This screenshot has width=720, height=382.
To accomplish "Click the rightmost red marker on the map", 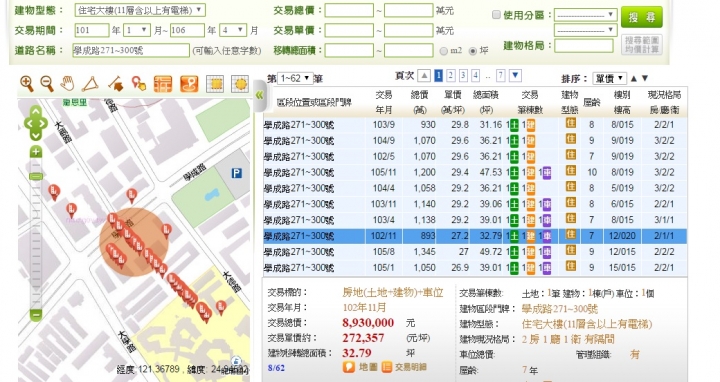I will click(x=221, y=307).
